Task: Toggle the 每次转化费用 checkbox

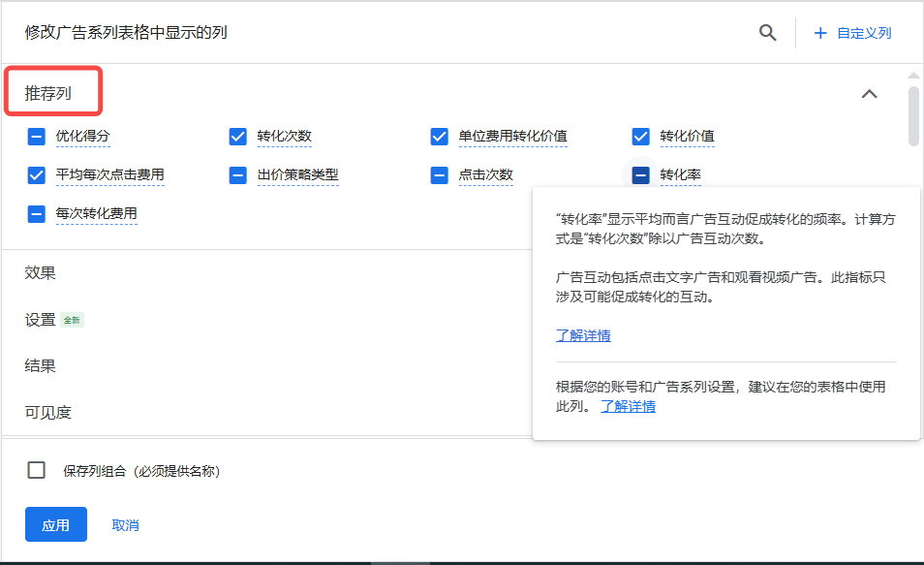Action: point(36,214)
